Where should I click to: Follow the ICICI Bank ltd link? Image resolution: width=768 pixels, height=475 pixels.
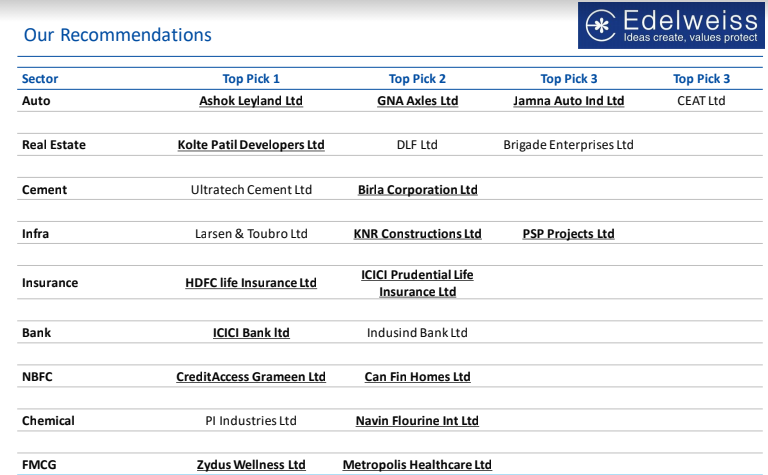point(251,332)
